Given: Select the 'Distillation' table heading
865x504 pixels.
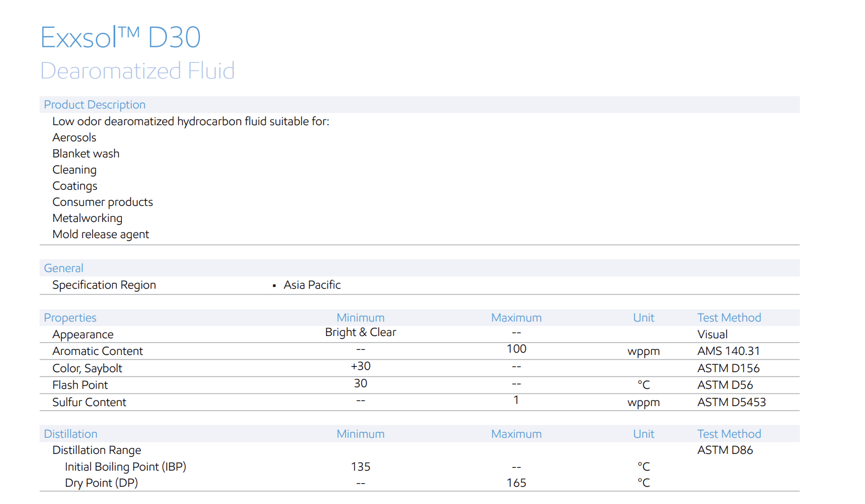Looking at the screenshot, I should [x=71, y=434].
